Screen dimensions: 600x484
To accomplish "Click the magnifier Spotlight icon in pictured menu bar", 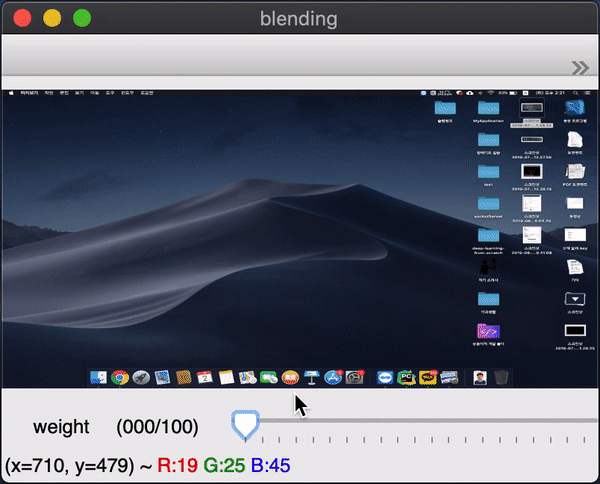I will (x=575, y=93).
